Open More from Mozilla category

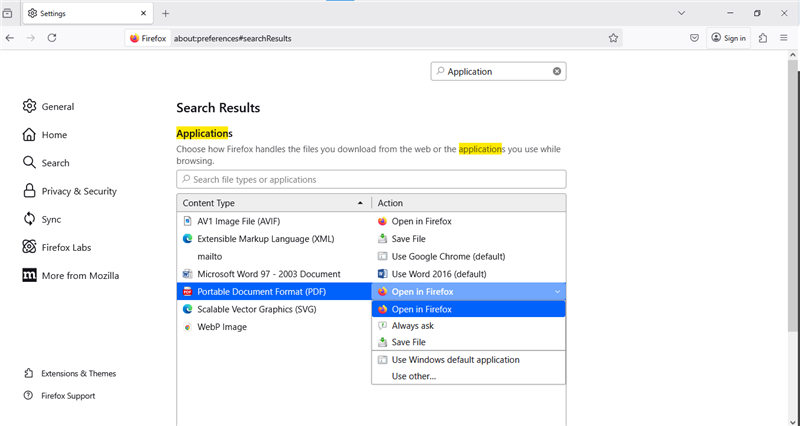pyautogui.click(x=71, y=275)
